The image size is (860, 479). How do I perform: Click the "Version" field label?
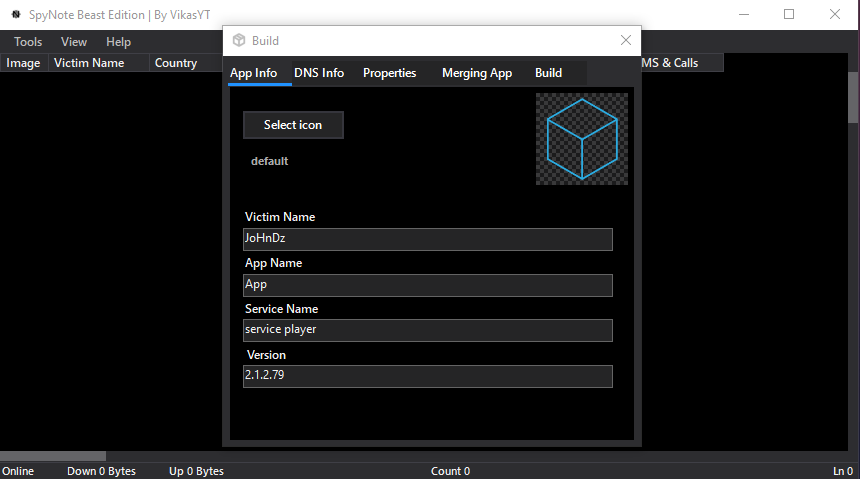pos(266,355)
